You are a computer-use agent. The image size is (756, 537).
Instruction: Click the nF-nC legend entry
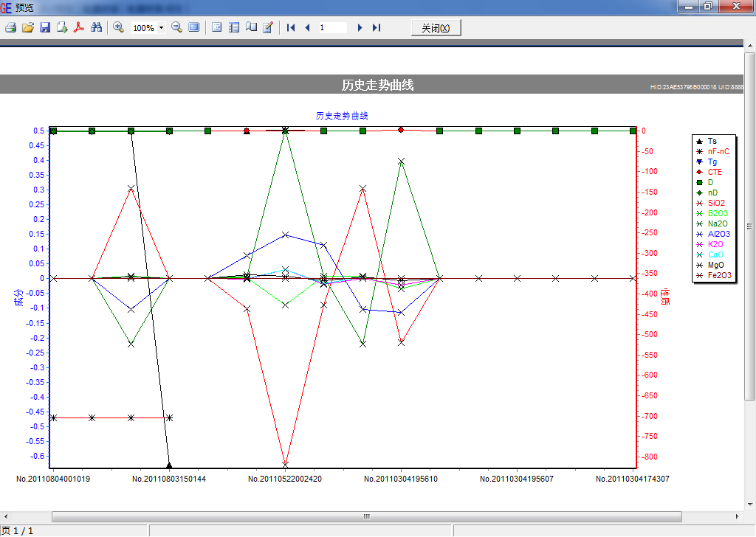click(x=712, y=151)
